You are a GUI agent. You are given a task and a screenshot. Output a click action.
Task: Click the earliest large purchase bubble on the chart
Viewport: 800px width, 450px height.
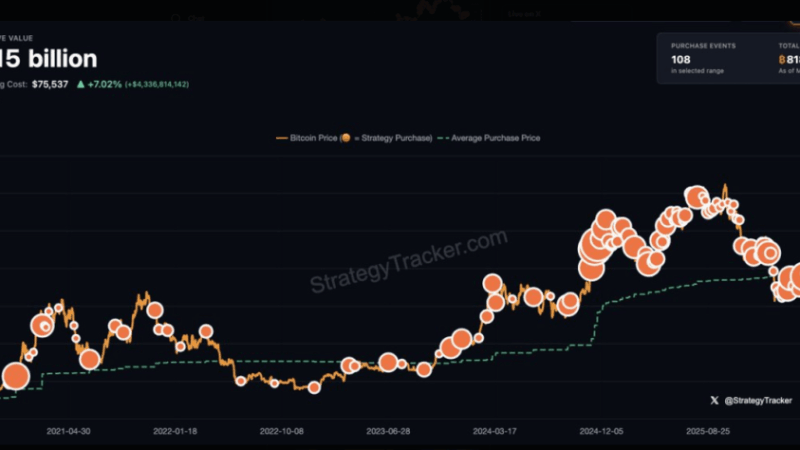point(16,377)
